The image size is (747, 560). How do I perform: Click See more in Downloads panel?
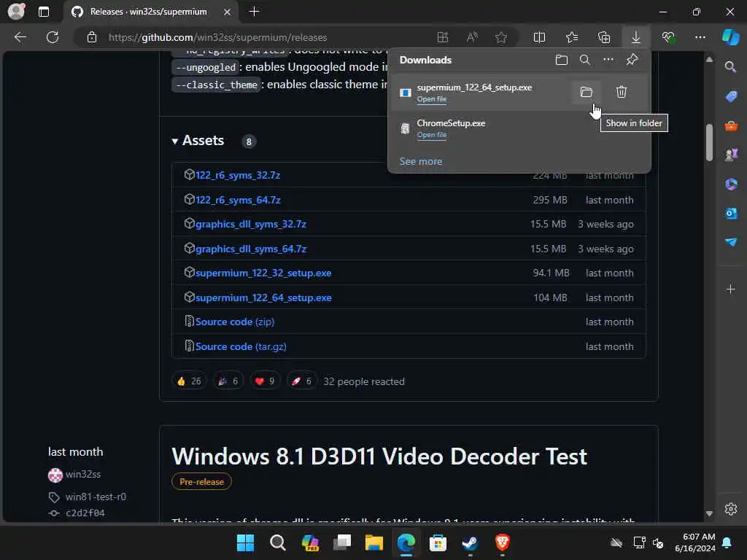pyautogui.click(x=421, y=161)
